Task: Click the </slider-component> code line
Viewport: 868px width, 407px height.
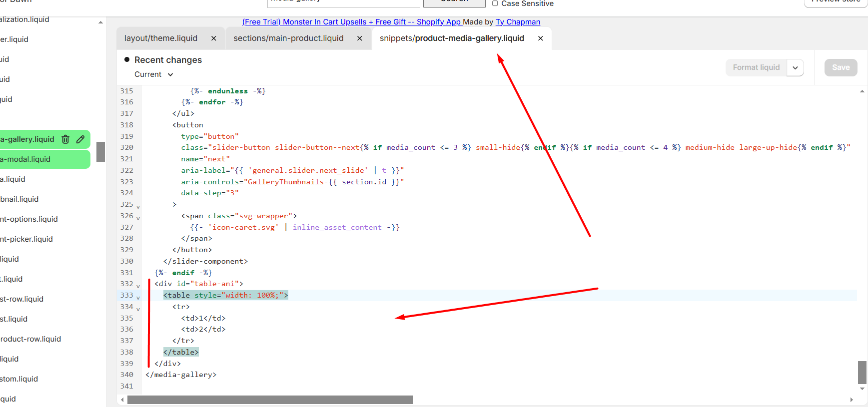Action: tap(205, 261)
